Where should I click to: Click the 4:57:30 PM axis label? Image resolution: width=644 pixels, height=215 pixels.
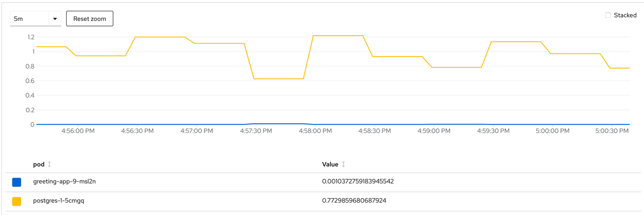pos(256,131)
